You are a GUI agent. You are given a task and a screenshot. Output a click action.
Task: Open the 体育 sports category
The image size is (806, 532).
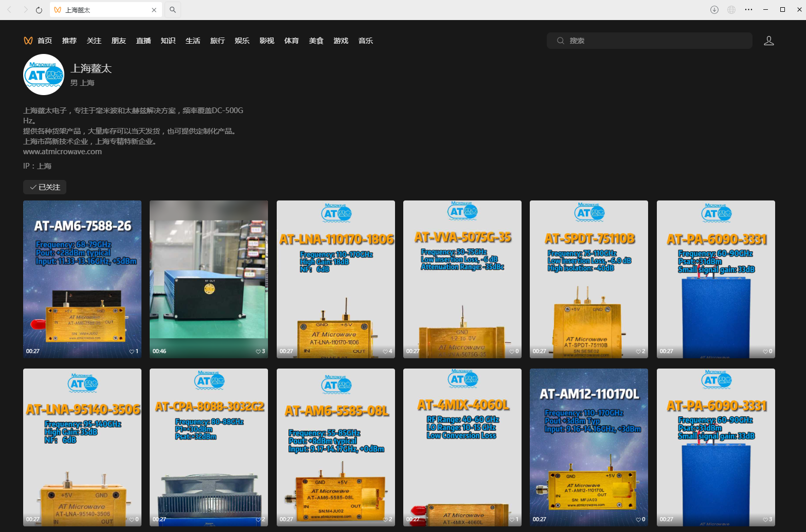point(292,41)
